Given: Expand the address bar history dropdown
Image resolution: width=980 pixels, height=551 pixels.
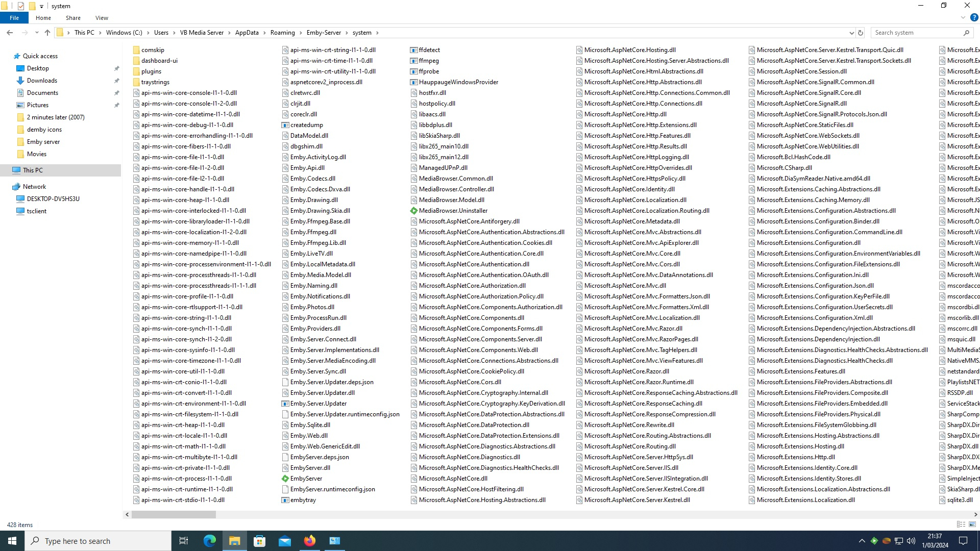Looking at the screenshot, I should pos(851,33).
